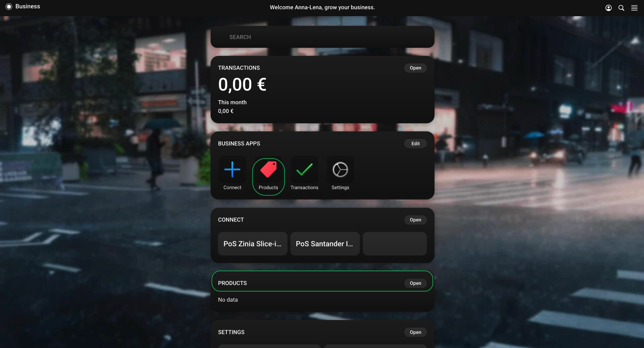Screen dimensions: 644x348
Task: Select the PoS Santander I... tile
Action: 325,244
